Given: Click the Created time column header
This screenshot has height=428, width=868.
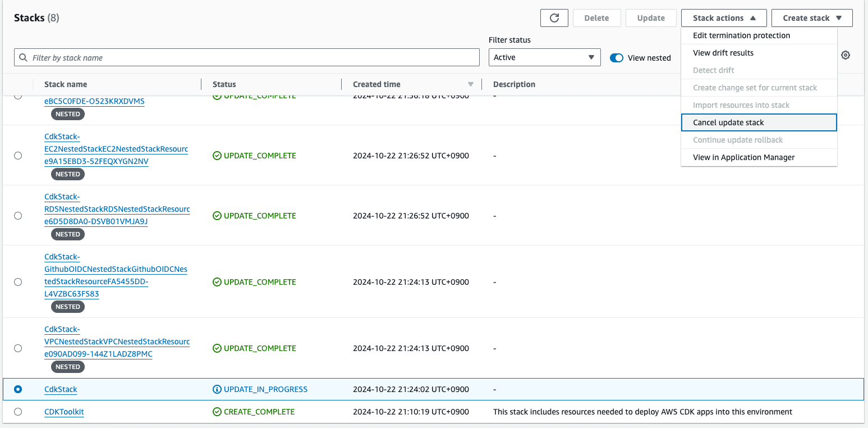Looking at the screenshot, I should point(376,84).
